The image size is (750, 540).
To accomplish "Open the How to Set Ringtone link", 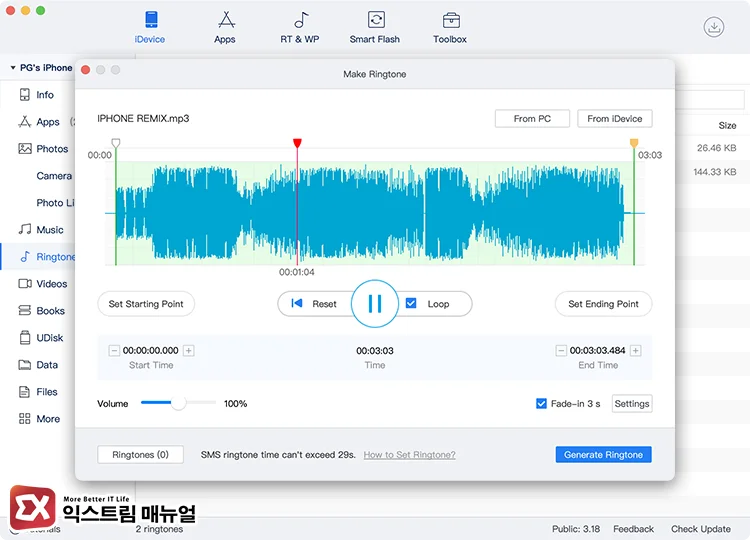I will coord(409,455).
